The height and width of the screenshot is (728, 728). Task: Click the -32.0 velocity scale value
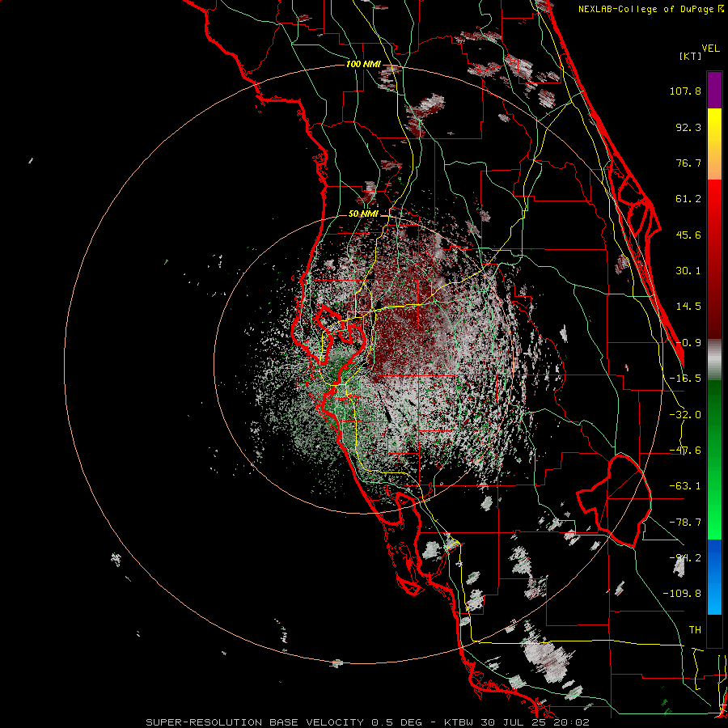tap(685, 415)
